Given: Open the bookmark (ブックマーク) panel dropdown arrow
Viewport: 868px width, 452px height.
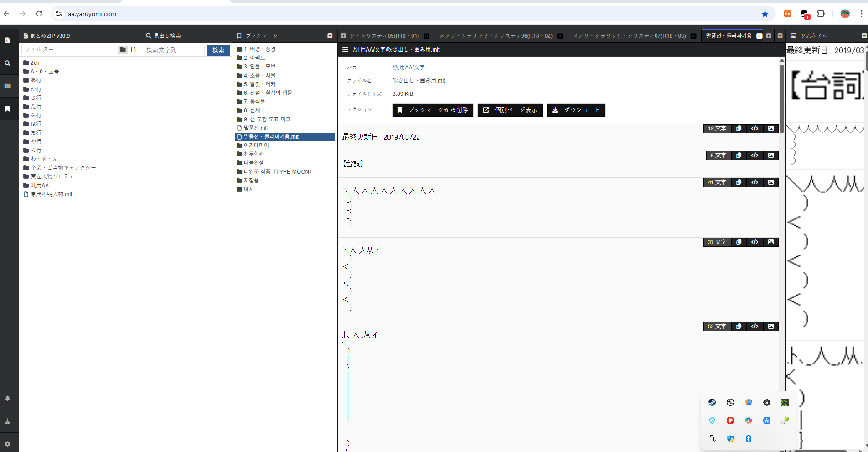Looking at the screenshot, I should click(x=330, y=36).
